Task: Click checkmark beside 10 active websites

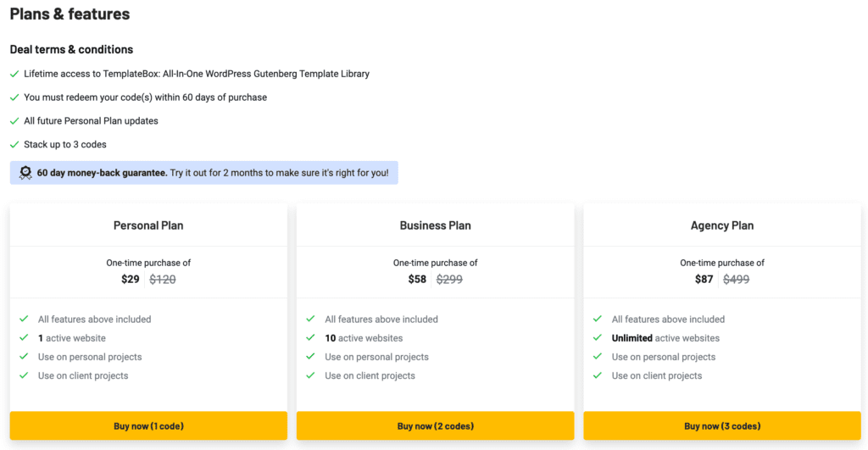Action: (310, 337)
